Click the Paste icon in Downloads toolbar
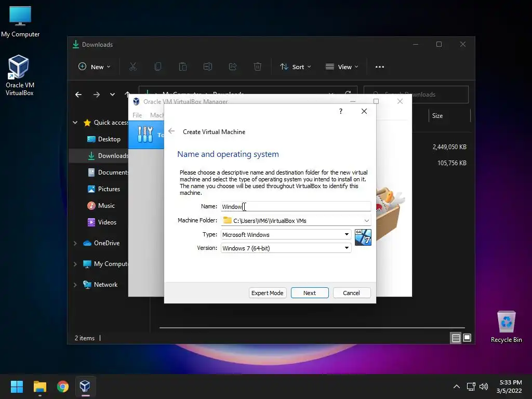Image resolution: width=532 pixels, height=399 pixels. click(182, 67)
